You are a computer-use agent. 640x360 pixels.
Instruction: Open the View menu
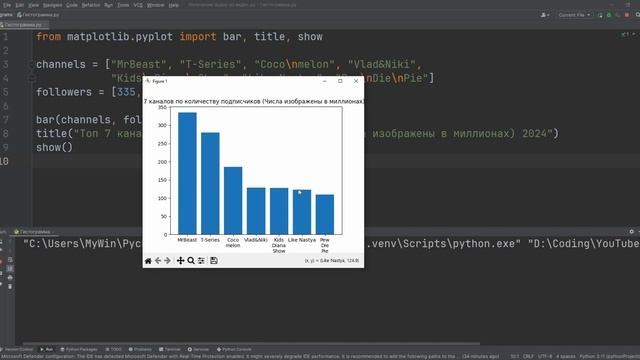click(x=33, y=5)
